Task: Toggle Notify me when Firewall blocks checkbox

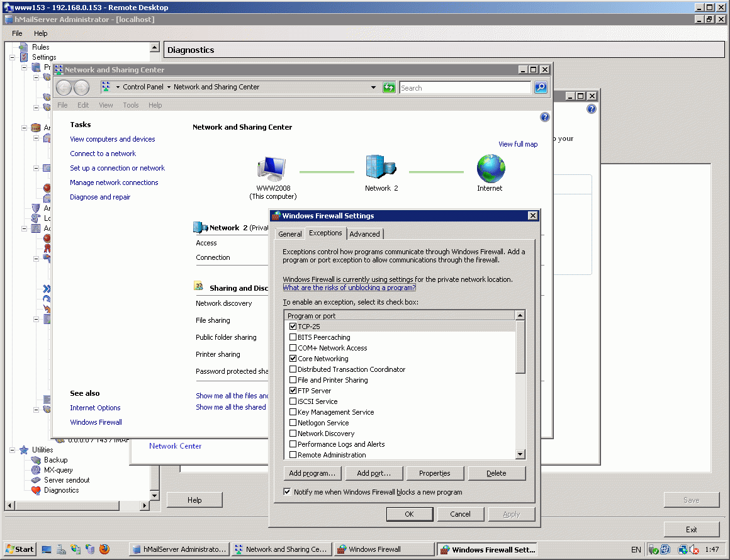Action: pyautogui.click(x=287, y=491)
